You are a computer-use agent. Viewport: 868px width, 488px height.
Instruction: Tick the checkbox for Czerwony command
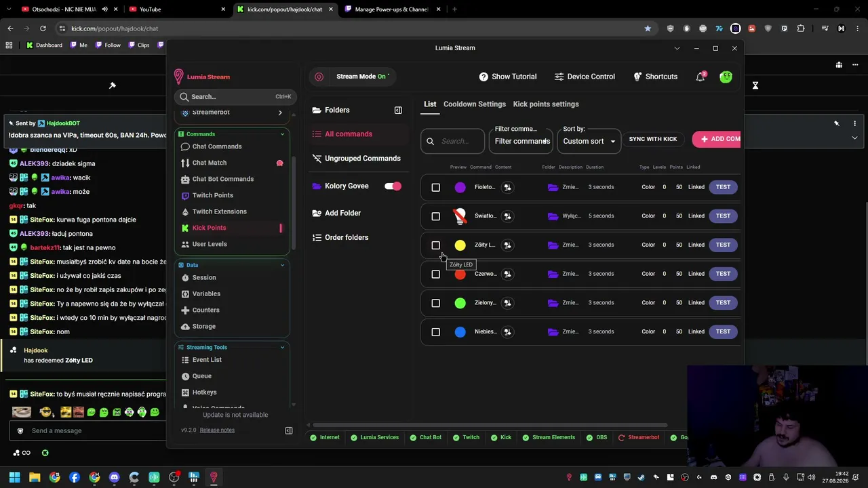tap(435, 274)
